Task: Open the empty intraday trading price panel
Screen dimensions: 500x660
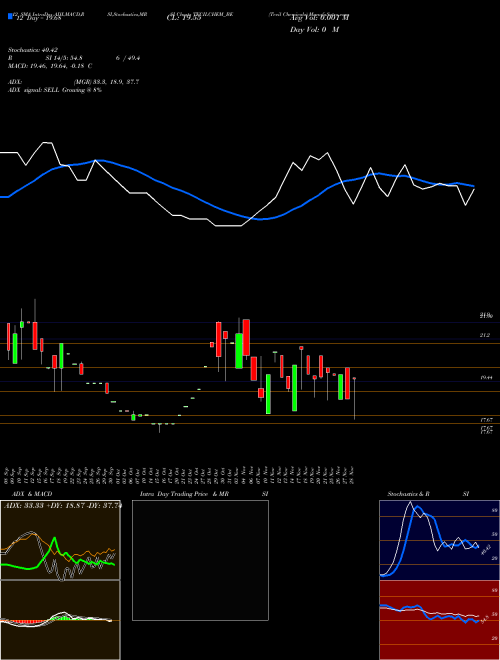Action: point(200,560)
